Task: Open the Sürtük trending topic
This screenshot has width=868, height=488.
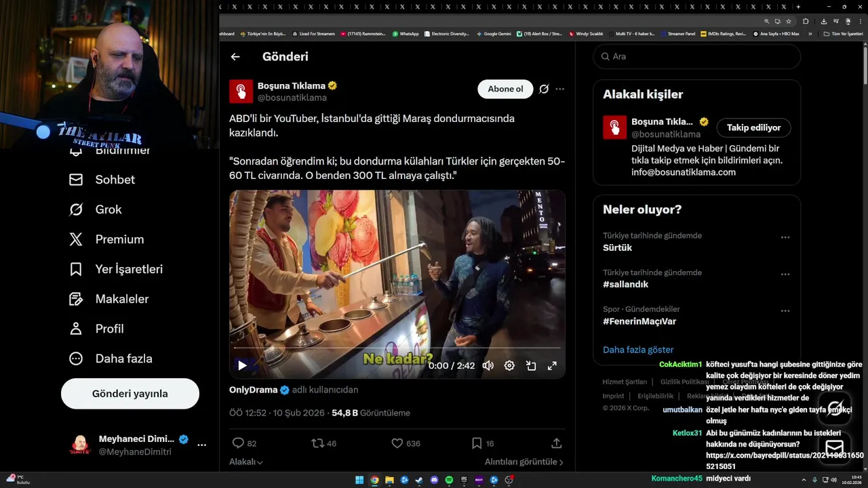Action: [x=617, y=247]
